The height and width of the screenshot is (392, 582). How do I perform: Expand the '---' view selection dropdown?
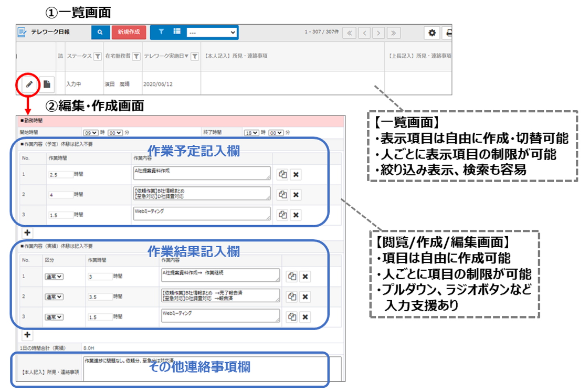212,32
